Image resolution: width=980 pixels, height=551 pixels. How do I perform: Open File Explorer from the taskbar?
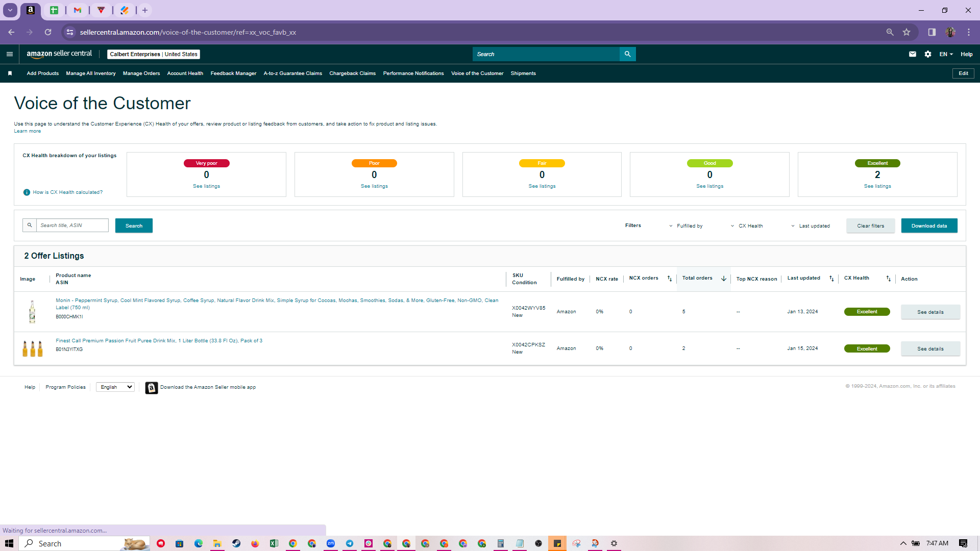click(217, 543)
